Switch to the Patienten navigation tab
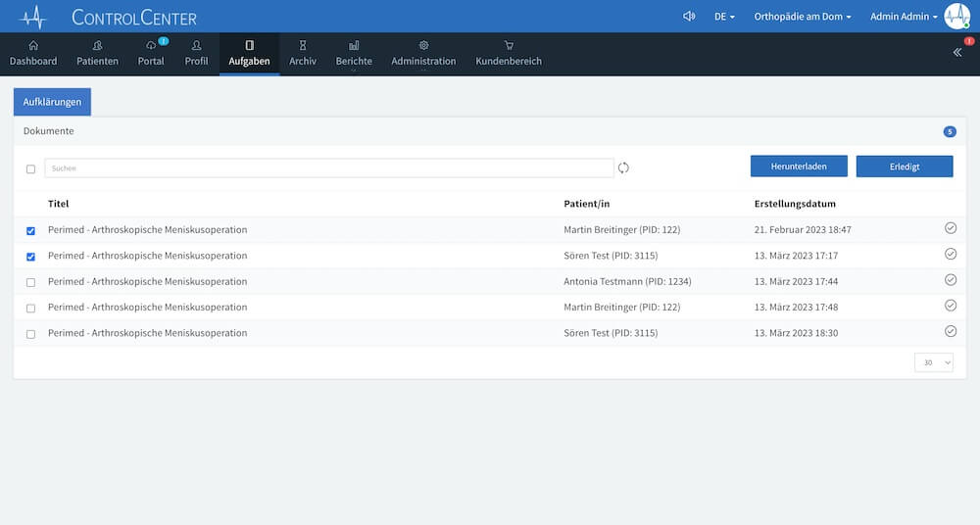 (x=97, y=54)
